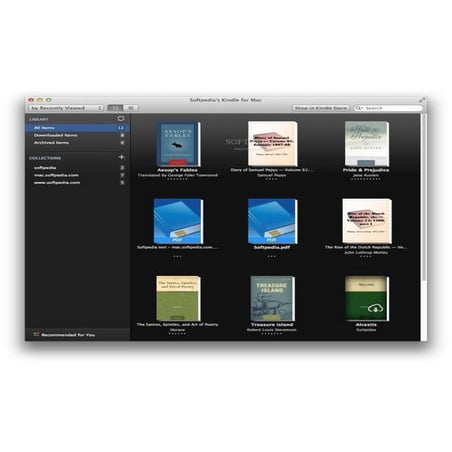Switch to grid view in toolbar

[x=115, y=108]
